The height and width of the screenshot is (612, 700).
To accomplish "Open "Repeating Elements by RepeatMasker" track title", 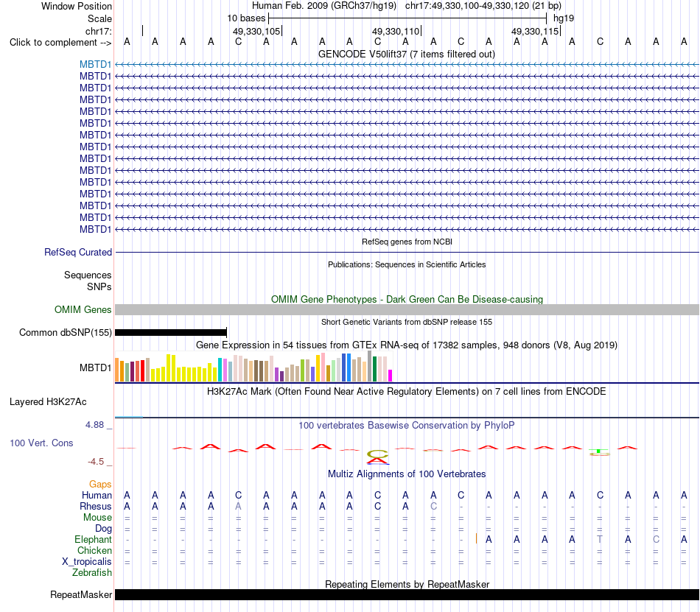I will [407, 584].
